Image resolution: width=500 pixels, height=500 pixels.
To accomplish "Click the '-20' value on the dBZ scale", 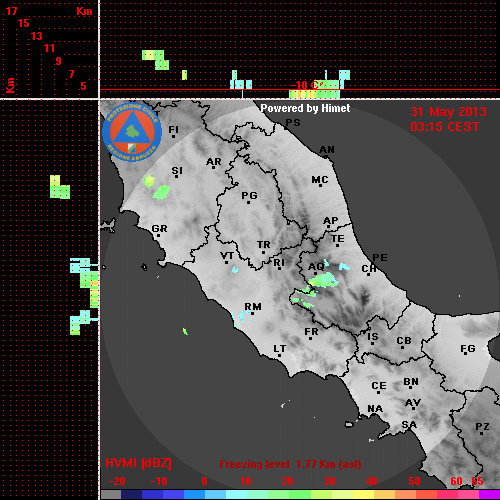I will [117, 481].
